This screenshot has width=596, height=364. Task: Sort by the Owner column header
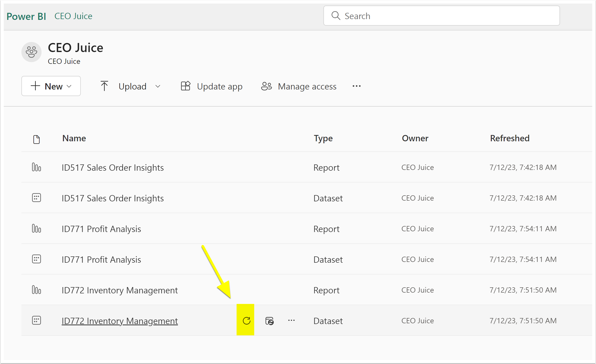(x=415, y=138)
